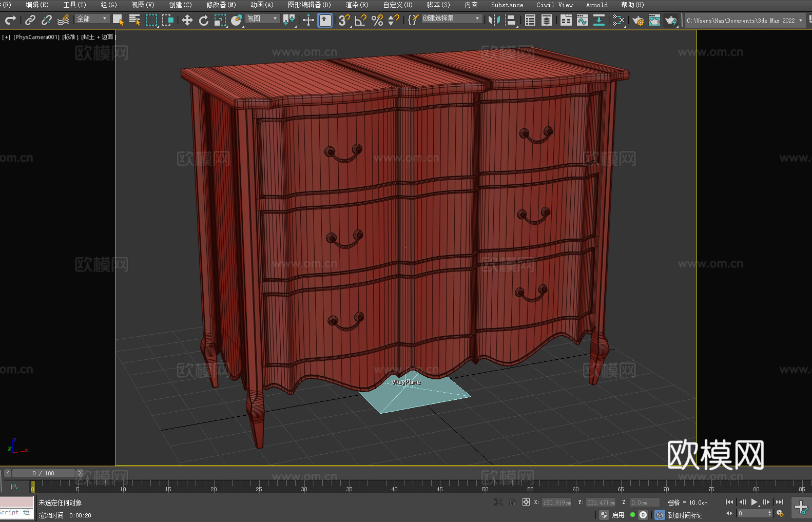812x522 pixels.
Task: Open the [PhysCamera001] viewport view menu
Action: tap(36, 37)
